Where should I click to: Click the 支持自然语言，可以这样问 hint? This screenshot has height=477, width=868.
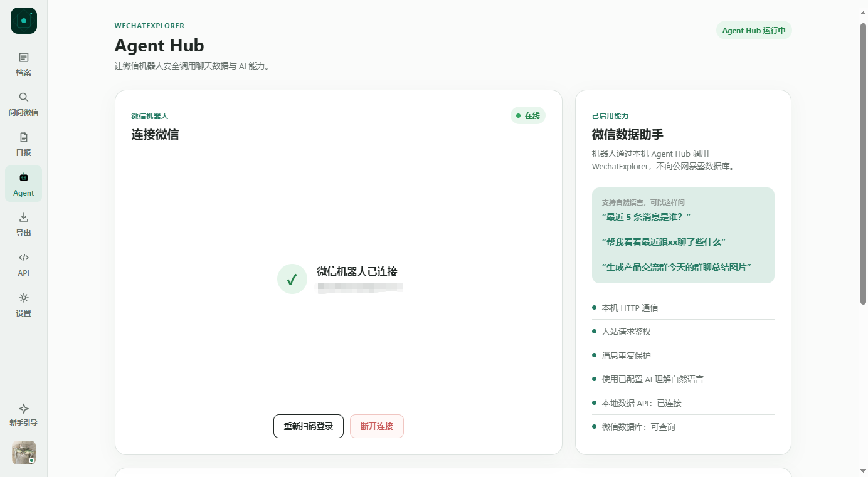[643, 202]
